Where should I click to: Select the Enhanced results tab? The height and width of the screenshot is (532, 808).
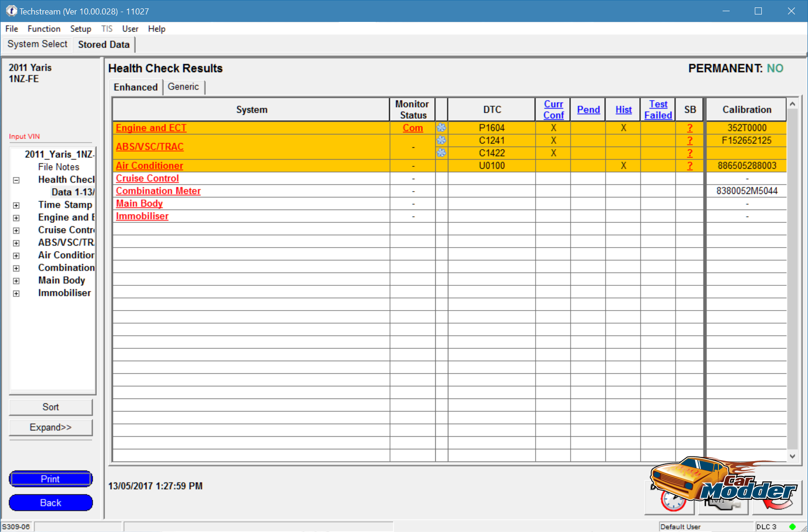136,87
